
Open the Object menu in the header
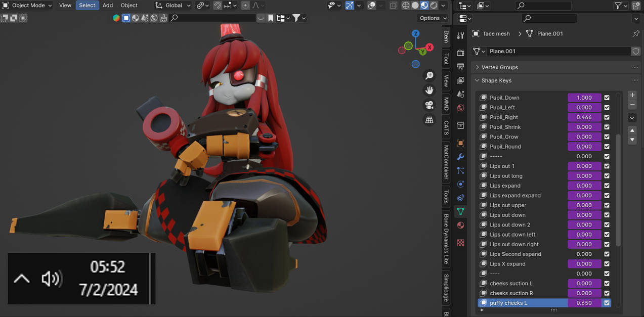coord(128,5)
